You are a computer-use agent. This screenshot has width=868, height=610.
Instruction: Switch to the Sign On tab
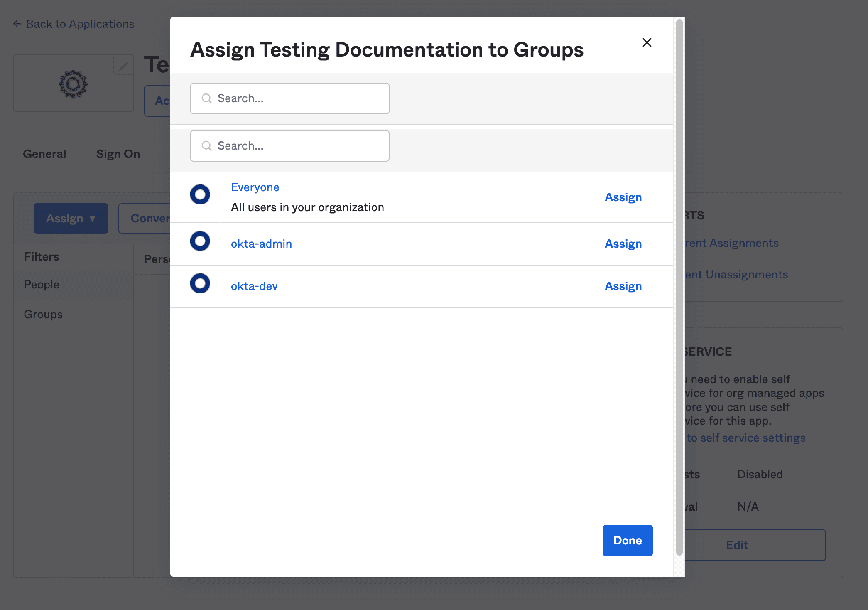[118, 152]
